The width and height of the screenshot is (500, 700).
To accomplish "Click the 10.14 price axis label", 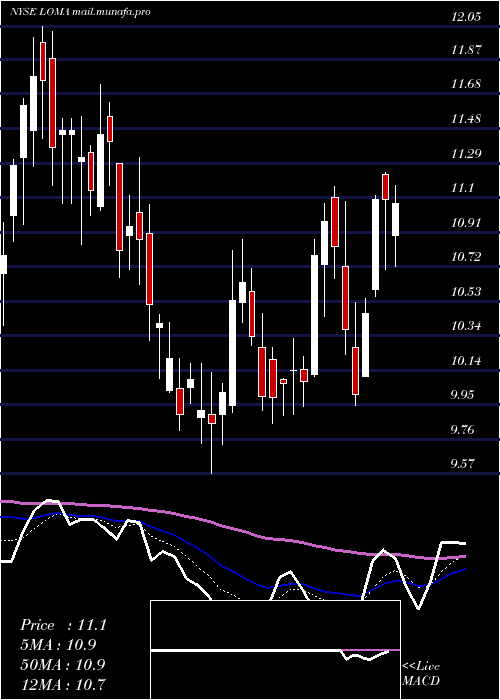I will [x=466, y=360].
